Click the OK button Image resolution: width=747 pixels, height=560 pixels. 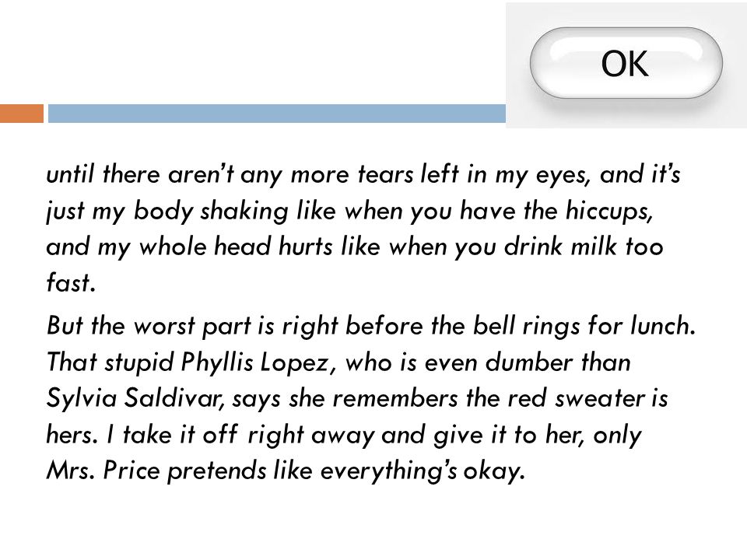626,63
